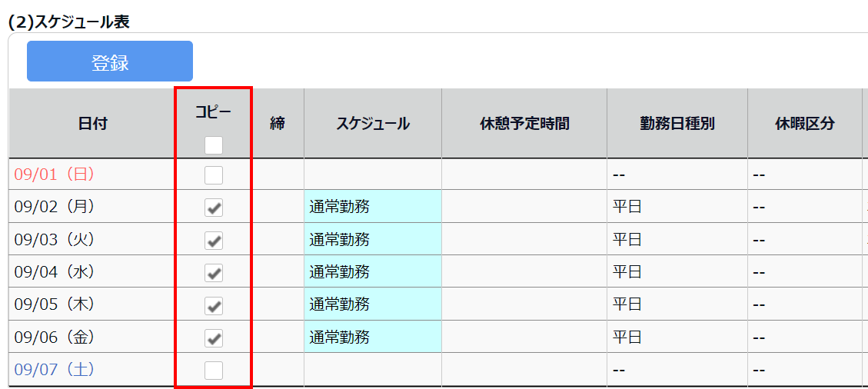Select the 通常勤務 schedule cell for 09/04
868x389 pixels.
[372, 272]
